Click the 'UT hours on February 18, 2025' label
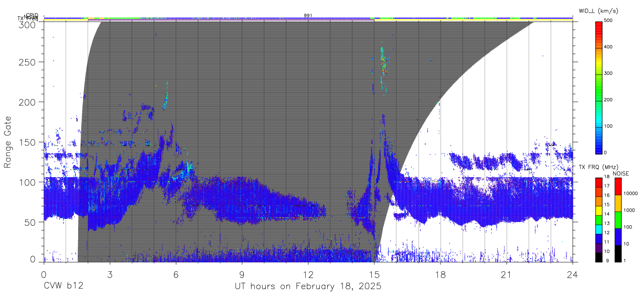Image resolution: width=644 pixels, height=297 pixels. click(308, 287)
